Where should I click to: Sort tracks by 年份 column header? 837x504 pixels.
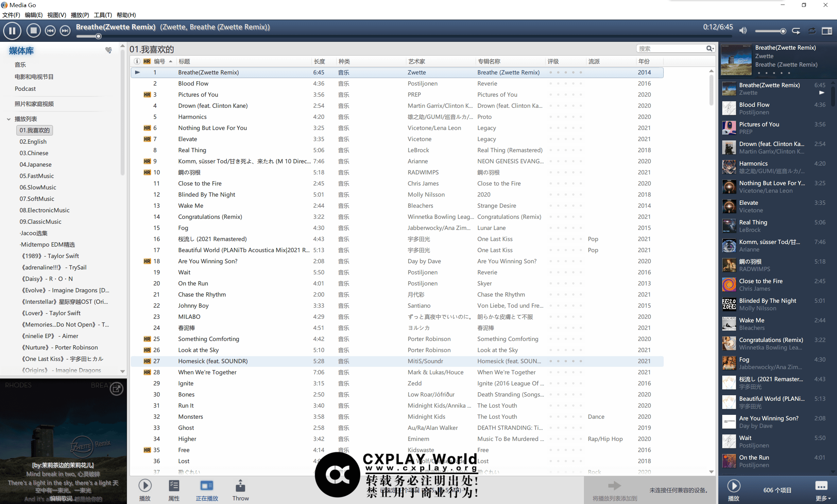644,61
